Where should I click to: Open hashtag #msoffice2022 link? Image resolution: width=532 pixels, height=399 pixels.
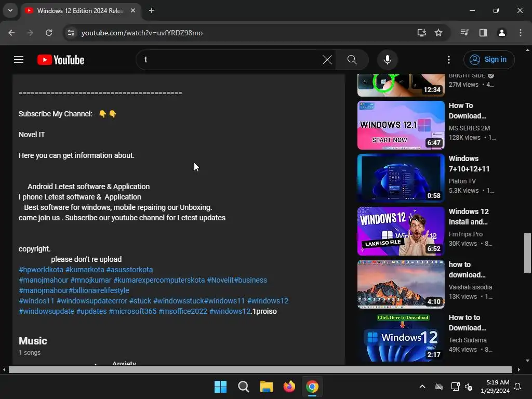[183, 312]
